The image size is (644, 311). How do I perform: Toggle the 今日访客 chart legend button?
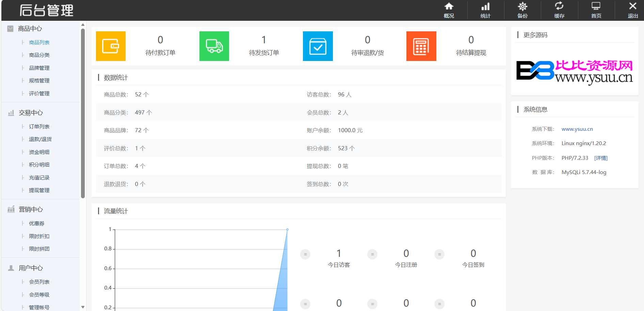pyautogui.click(x=305, y=254)
